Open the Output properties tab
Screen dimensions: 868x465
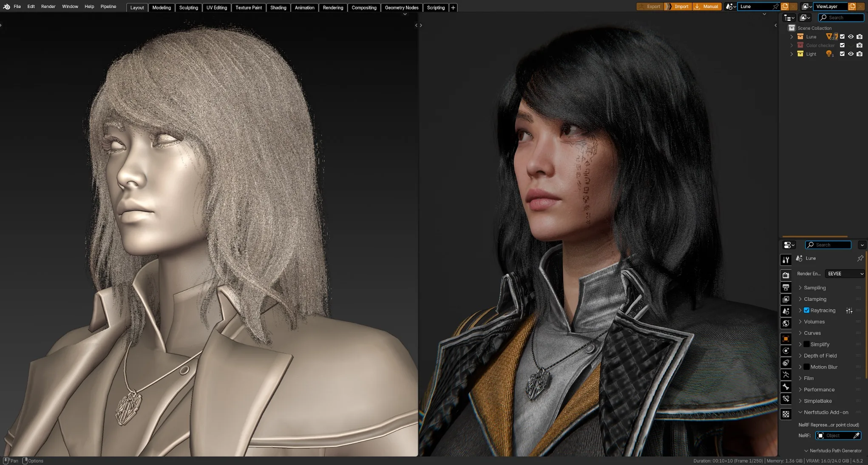786,287
